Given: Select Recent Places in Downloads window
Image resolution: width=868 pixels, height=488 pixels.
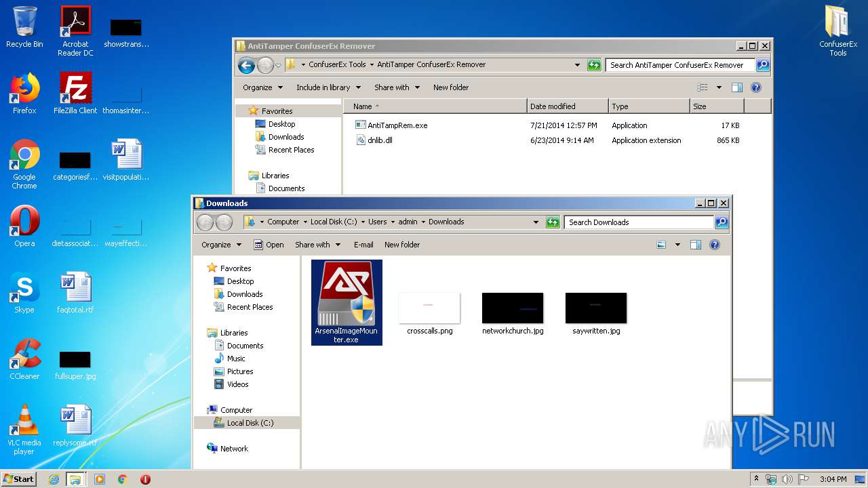Looking at the screenshot, I should click(x=243, y=307).
